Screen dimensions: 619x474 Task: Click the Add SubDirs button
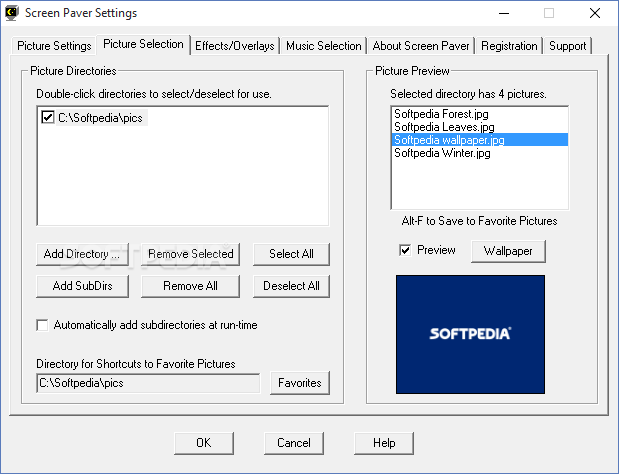(x=82, y=286)
